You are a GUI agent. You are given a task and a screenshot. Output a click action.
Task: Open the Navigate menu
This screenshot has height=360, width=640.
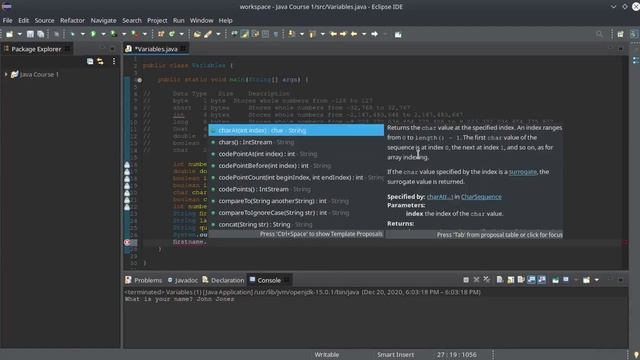click(103, 20)
